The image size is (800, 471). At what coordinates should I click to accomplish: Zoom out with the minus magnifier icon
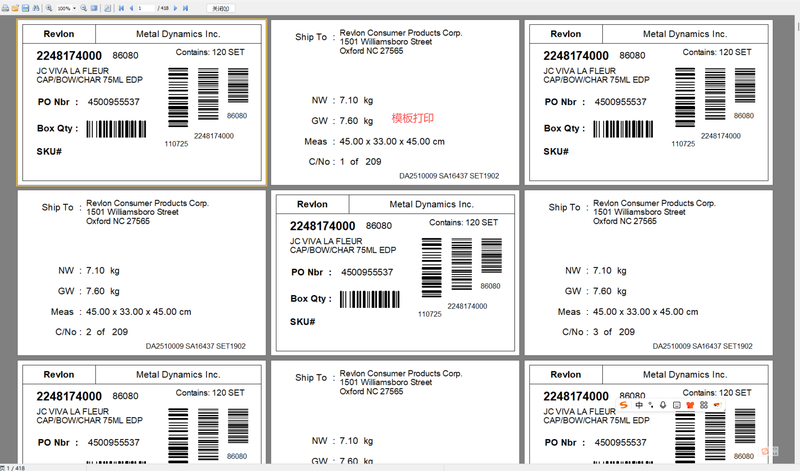(84, 8)
